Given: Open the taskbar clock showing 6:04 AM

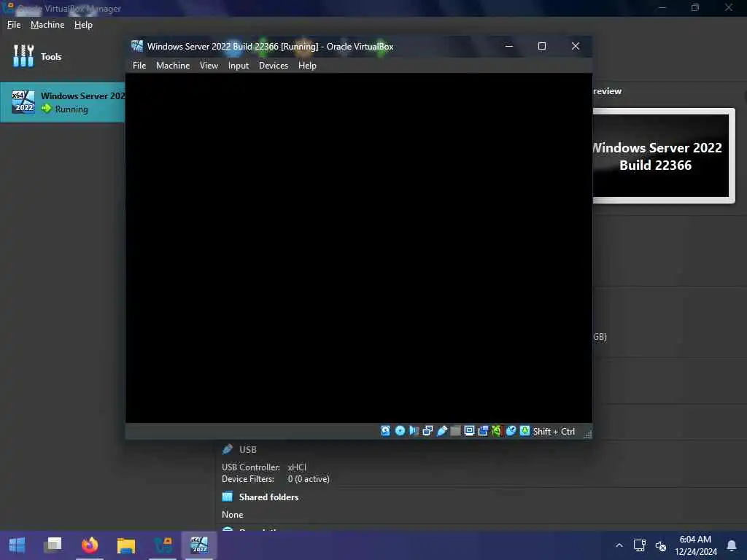Looking at the screenshot, I should tap(695, 545).
